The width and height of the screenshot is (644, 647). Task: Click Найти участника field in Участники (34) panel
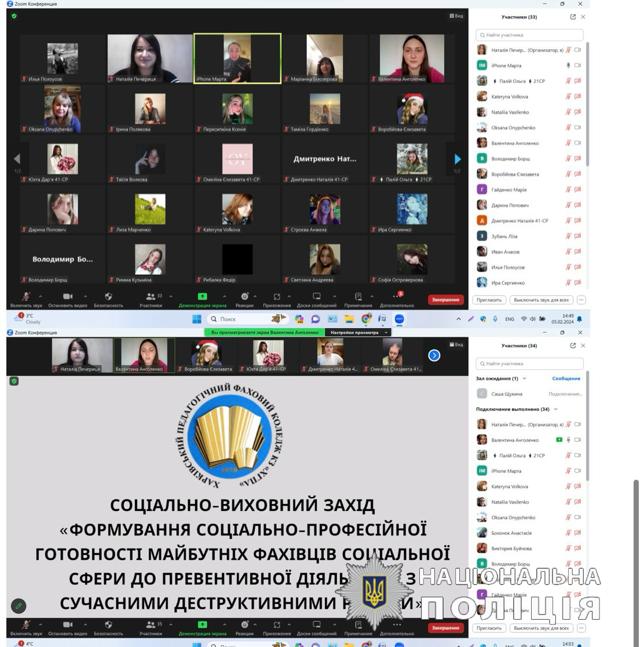(530, 363)
